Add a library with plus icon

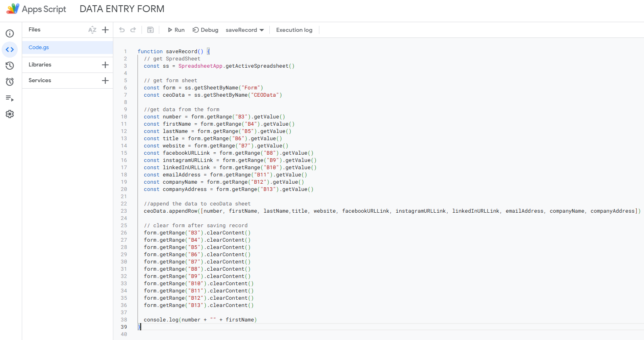pyautogui.click(x=105, y=65)
